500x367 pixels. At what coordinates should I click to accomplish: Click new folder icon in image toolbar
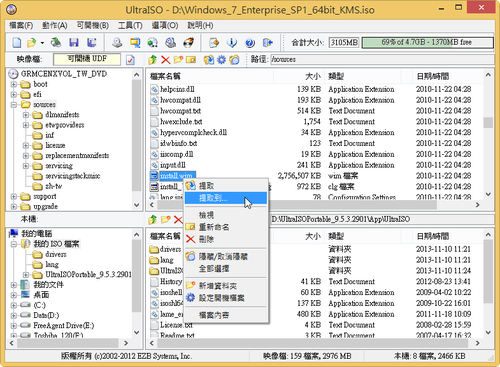[x=178, y=60]
